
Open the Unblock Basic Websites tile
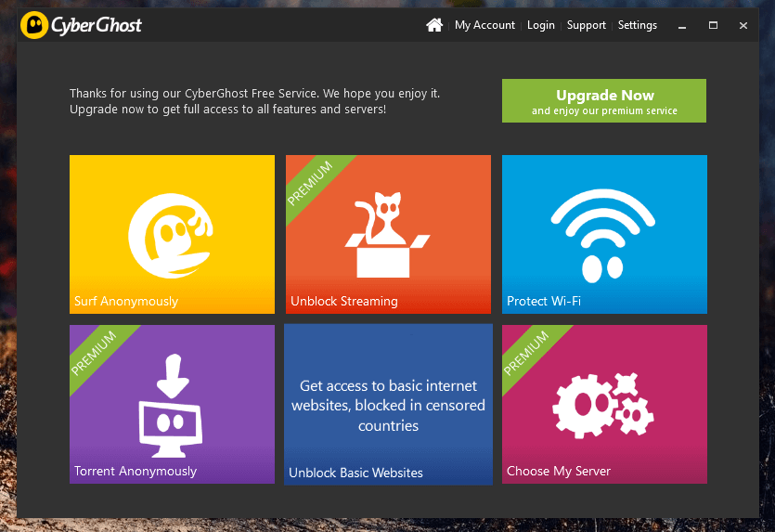388,405
